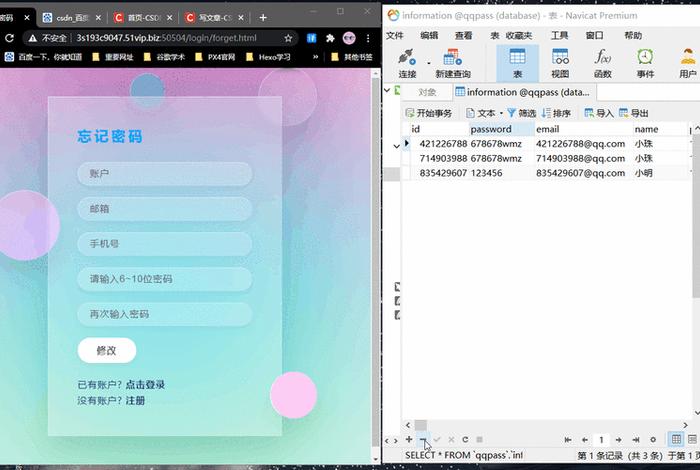This screenshot has width=700, height=470.
Task: Open the 函数 (Function) toolbar icon
Action: click(x=603, y=64)
